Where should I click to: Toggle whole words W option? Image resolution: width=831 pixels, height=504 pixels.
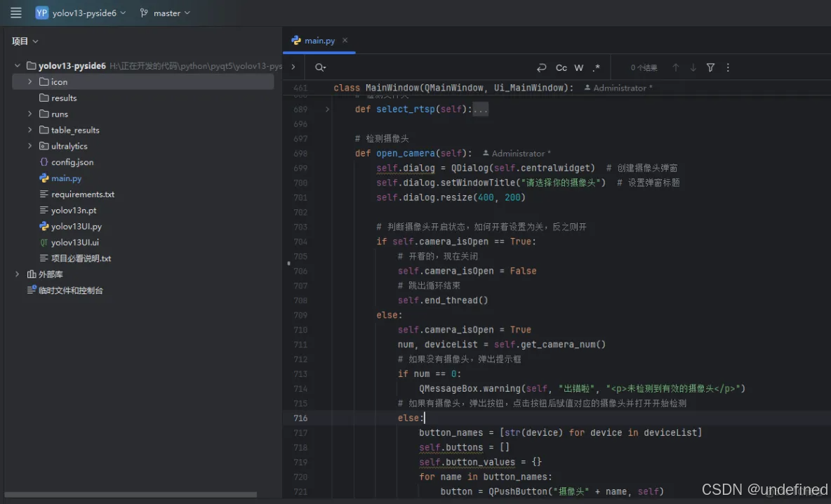(579, 67)
